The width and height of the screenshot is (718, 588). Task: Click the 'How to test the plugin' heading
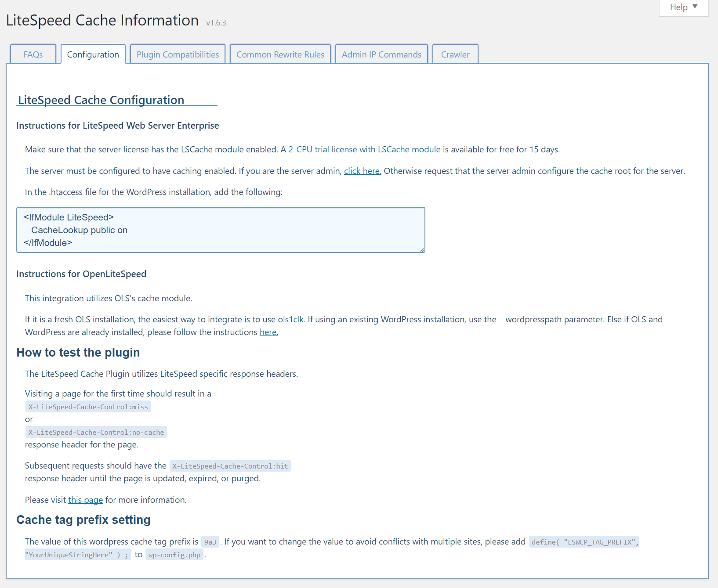click(x=78, y=352)
